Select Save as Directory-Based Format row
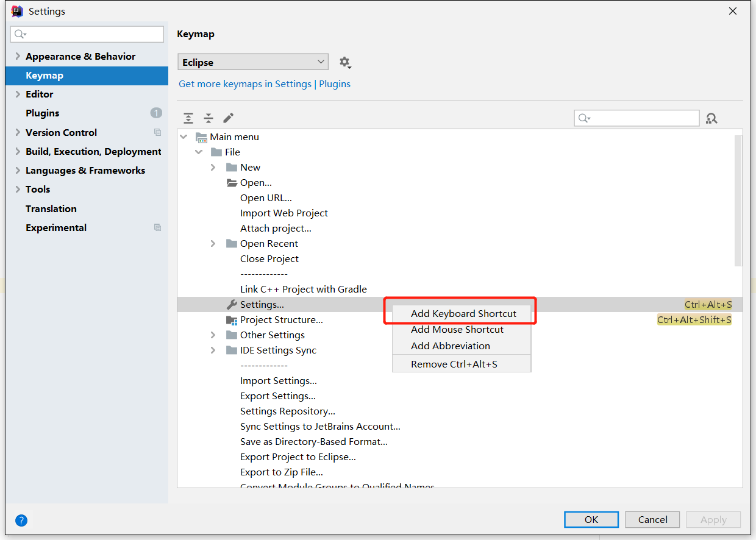 (x=460, y=442)
